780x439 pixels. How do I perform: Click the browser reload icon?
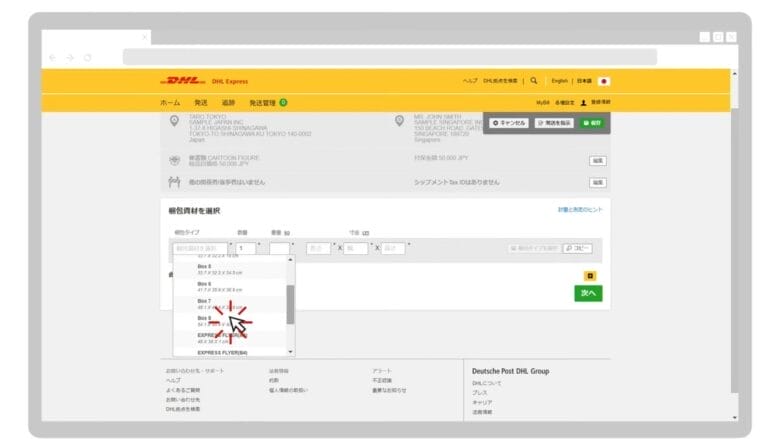click(88, 58)
